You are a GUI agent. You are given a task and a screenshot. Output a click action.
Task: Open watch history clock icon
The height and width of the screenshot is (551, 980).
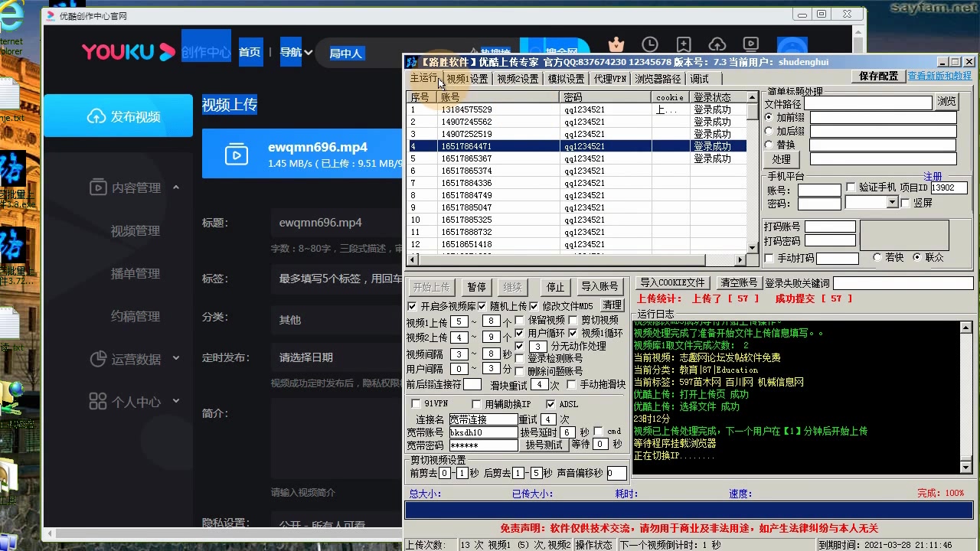click(x=650, y=45)
